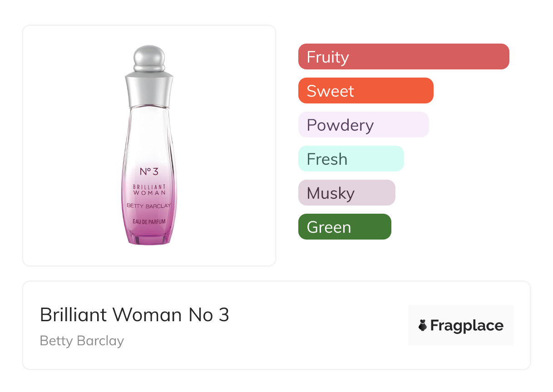The height and width of the screenshot is (392, 553).
Task: Select the Green accord bar
Action: click(x=344, y=227)
